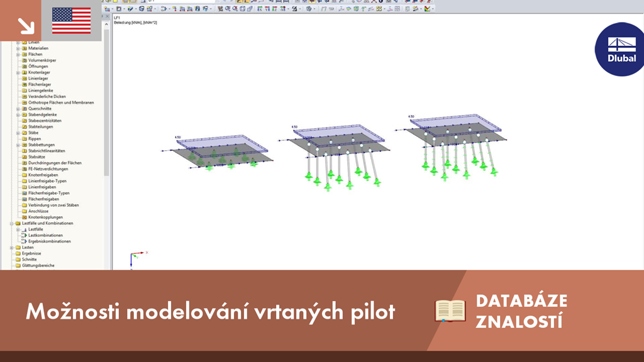The height and width of the screenshot is (362, 644).
Task: Collapse Lastfälle und Kombinationen node
Action: (11, 224)
